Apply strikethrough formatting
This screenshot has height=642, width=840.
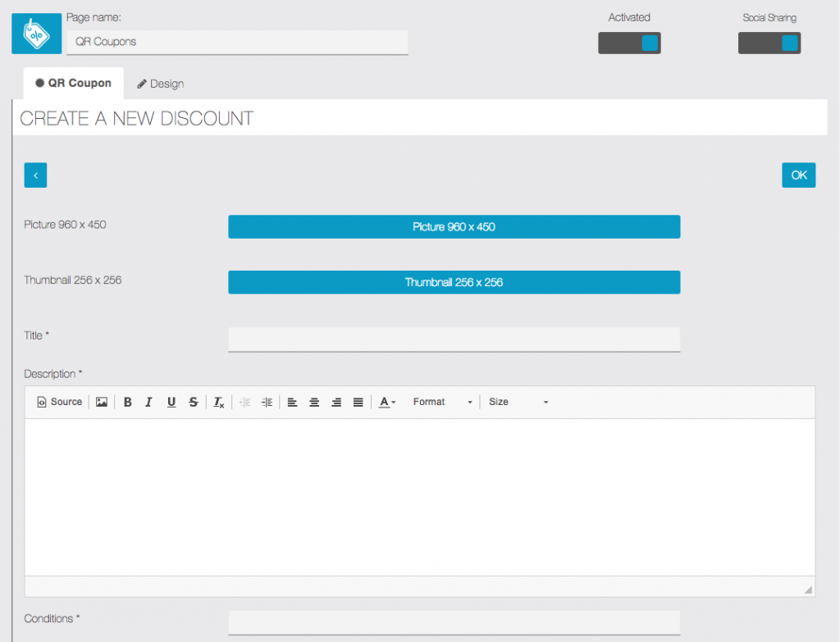click(193, 402)
